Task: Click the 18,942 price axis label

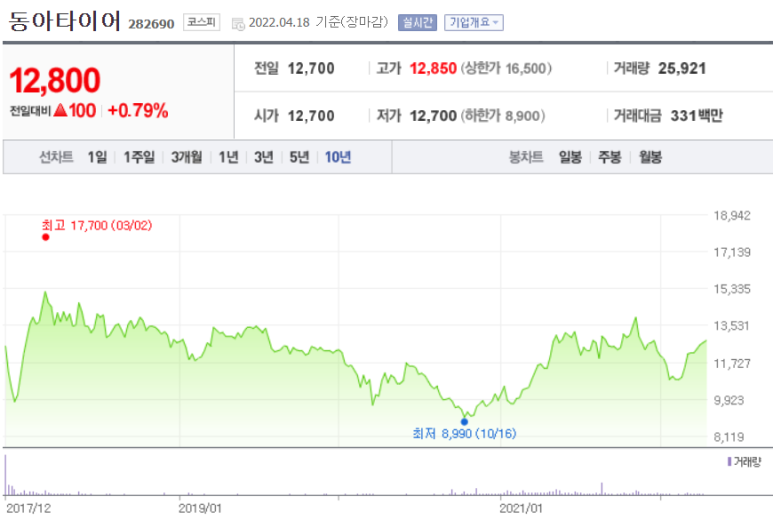Action: [x=732, y=215]
